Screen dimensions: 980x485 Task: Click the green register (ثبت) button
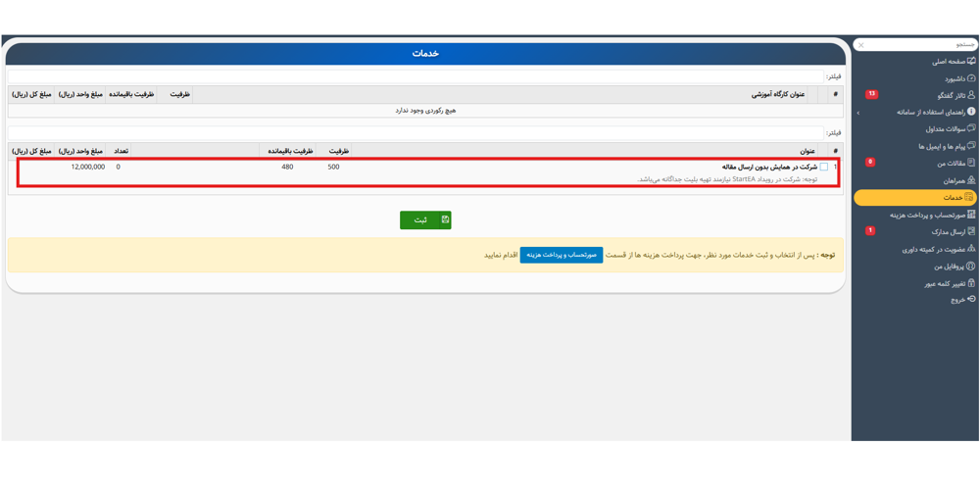point(425,220)
